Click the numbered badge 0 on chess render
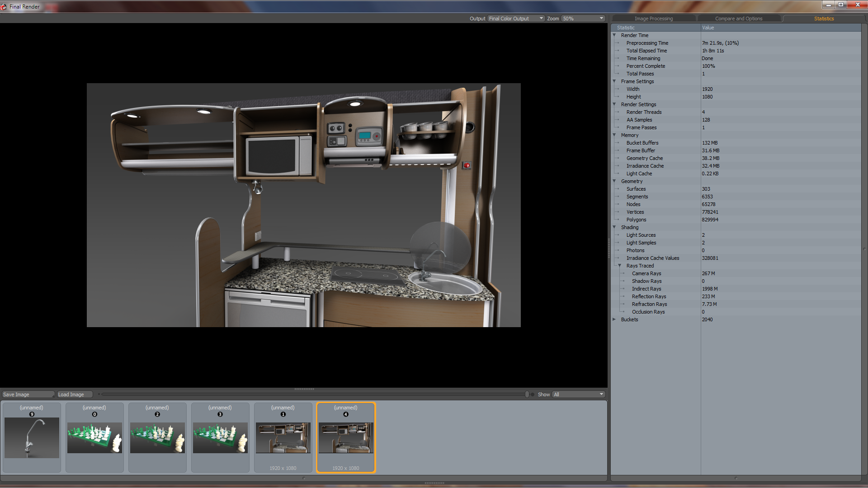 click(94, 414)
